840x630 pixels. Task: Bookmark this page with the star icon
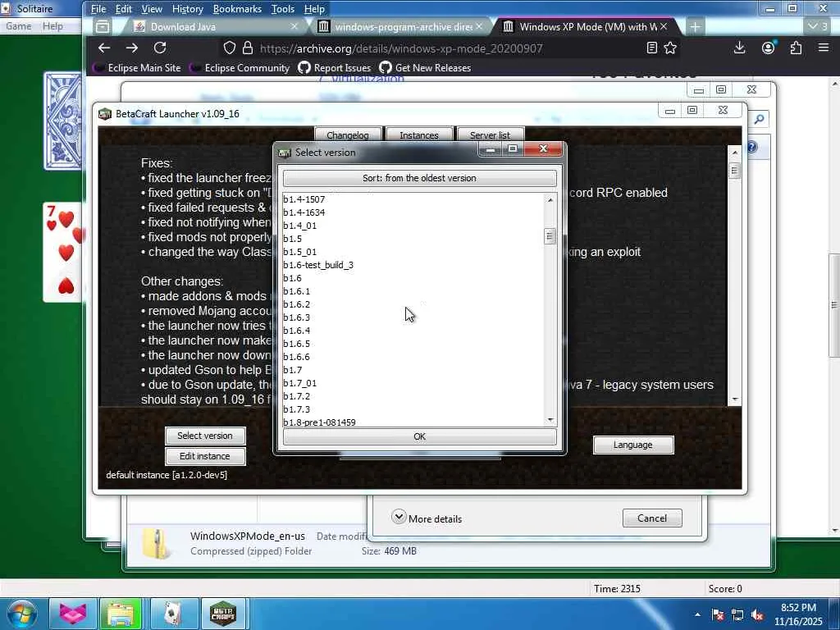pyautogui.click(x=670, y=48)
